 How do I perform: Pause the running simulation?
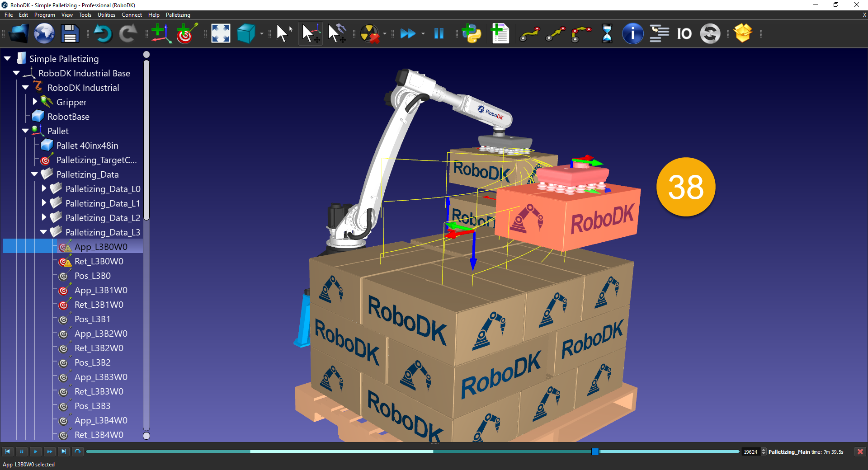(439, 33)
